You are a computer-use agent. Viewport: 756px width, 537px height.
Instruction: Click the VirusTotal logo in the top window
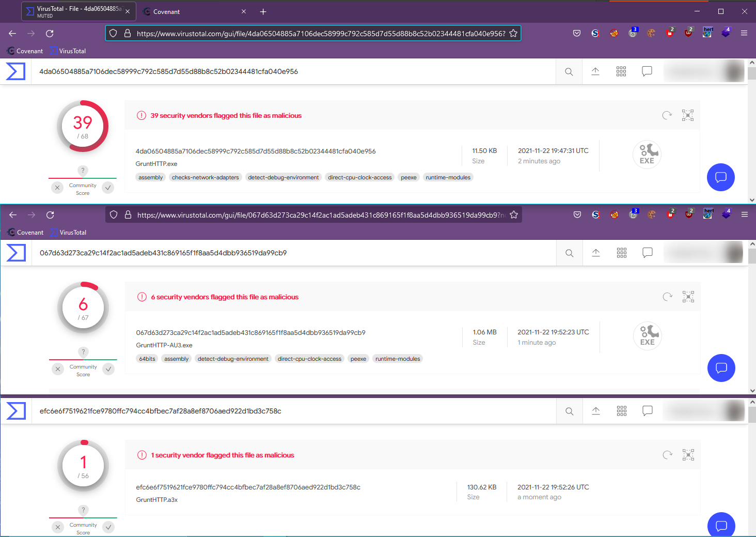(x=15, y=71)
